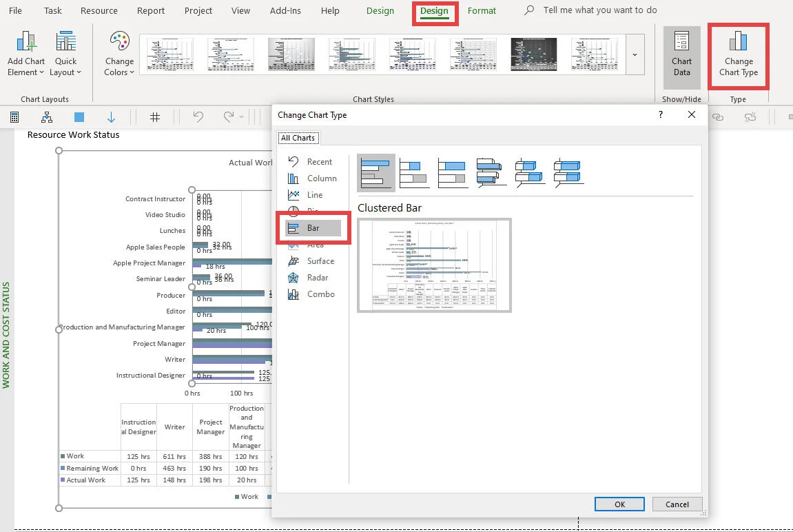Click the Change Chart Type button
The height and width of the screenshot is (532, 793).
point(739,53)
